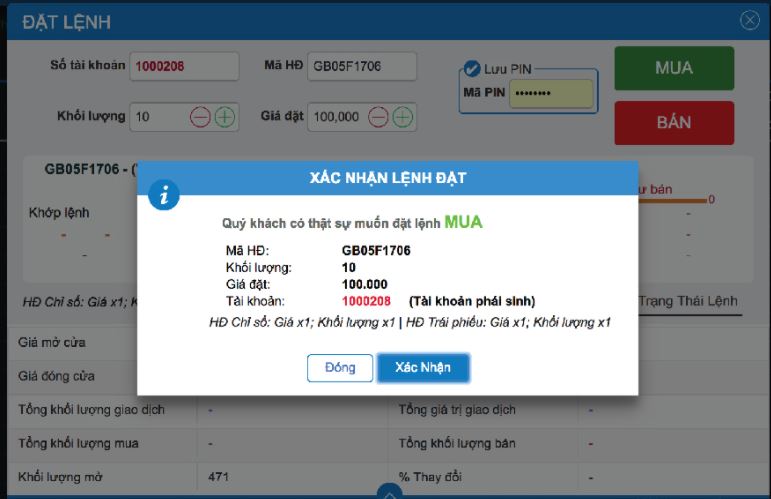Select the Mã HĐ input field
This screenshot has height=499, width=771.
pos(362,66)
